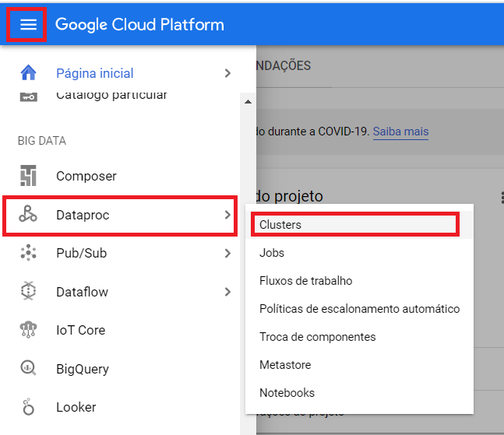Expand the Dataflow submenu arrow
504x435 pixels.
coord(227,292)
